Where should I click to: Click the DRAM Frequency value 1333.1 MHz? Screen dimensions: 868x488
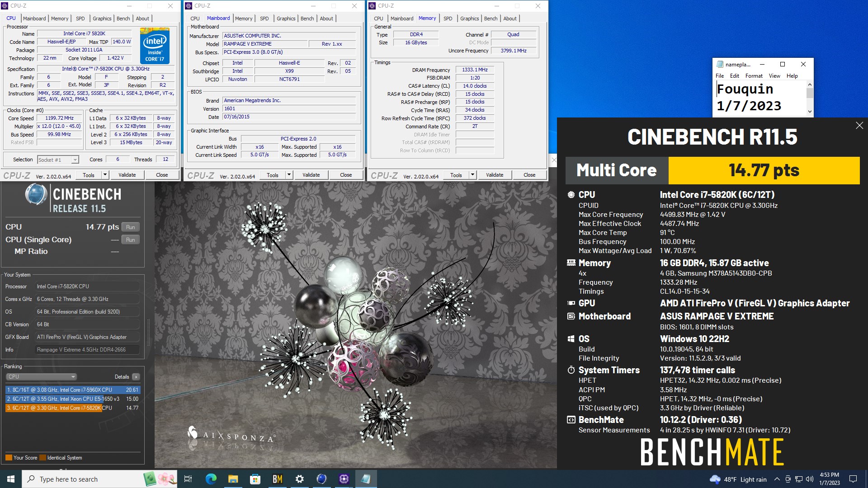click(475, 70)
